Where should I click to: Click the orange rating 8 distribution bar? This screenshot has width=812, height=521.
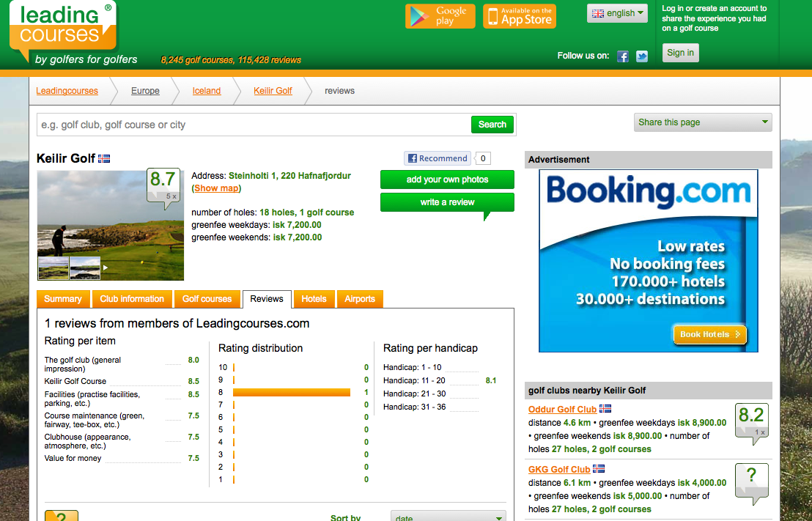click(x=291, y=393)
